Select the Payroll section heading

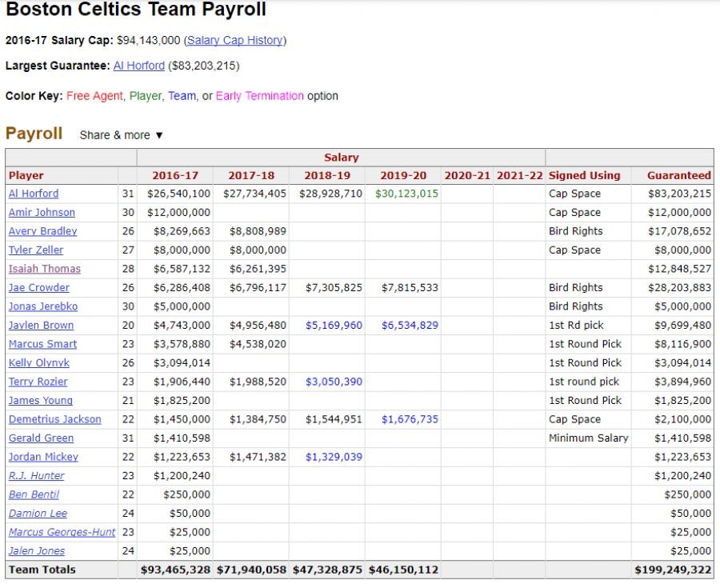click(34, 134)
